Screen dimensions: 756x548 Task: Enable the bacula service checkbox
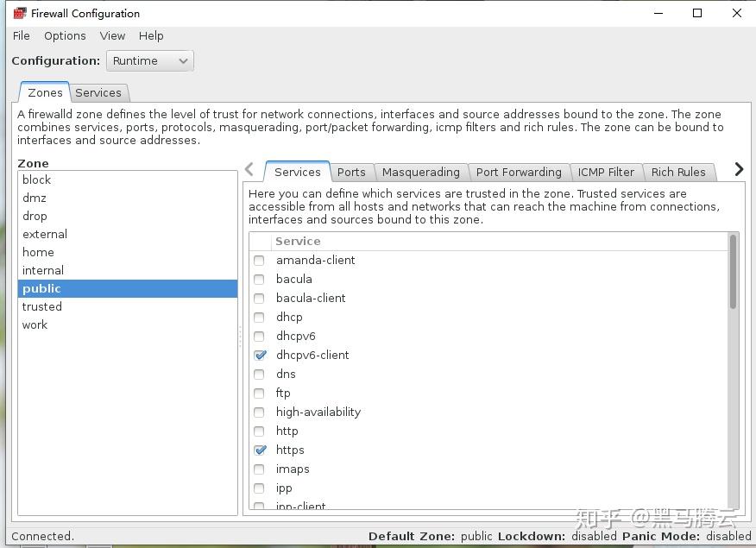tap(260, 280)
